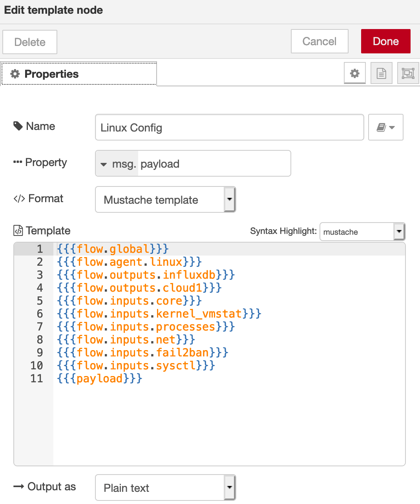Click the payload property input field
Screen dimensions: 420x504
click(214, 164)
